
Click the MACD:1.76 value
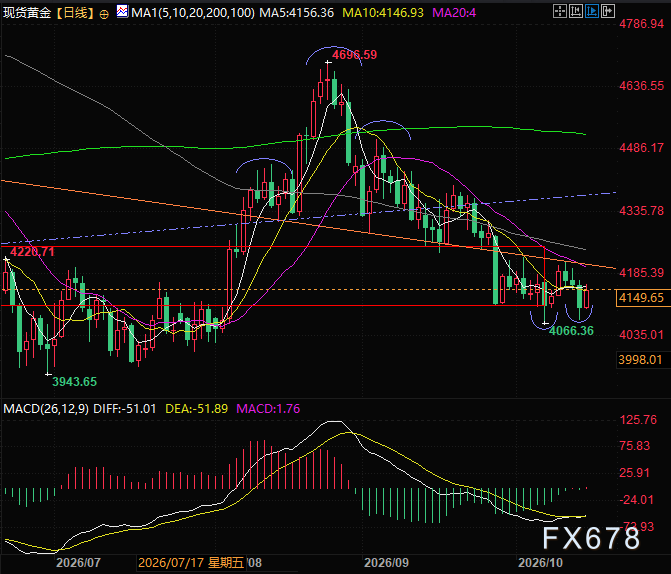[268, 409]
